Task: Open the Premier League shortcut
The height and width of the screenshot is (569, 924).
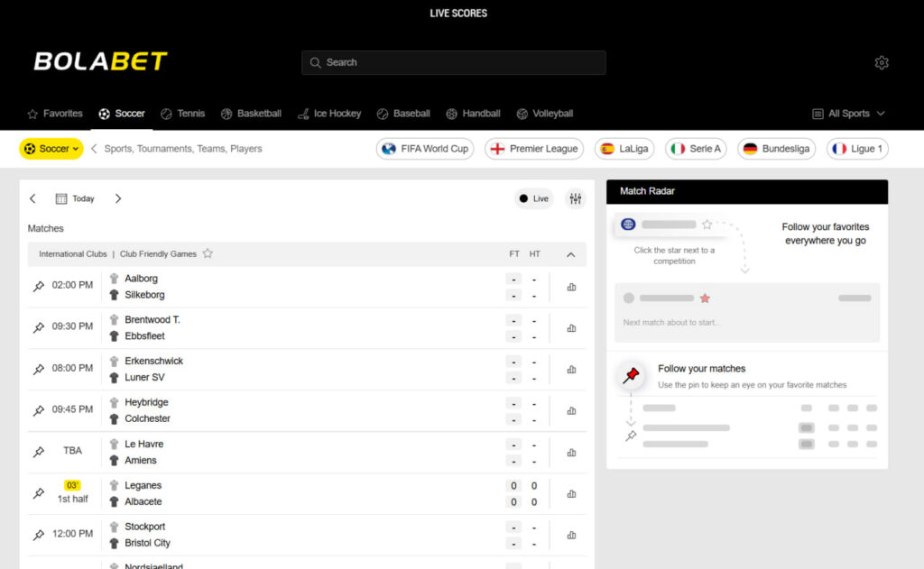Action: click(x=534, y=149)
